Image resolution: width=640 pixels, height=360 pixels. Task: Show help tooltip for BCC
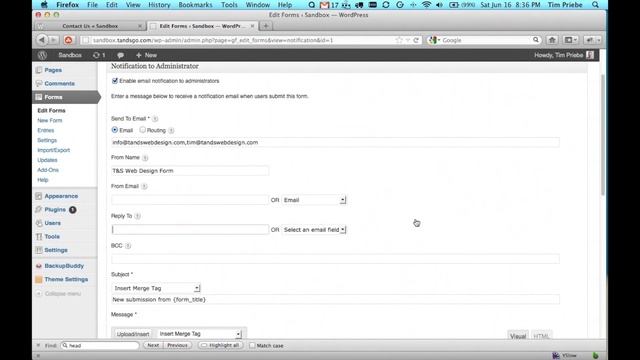128,246
